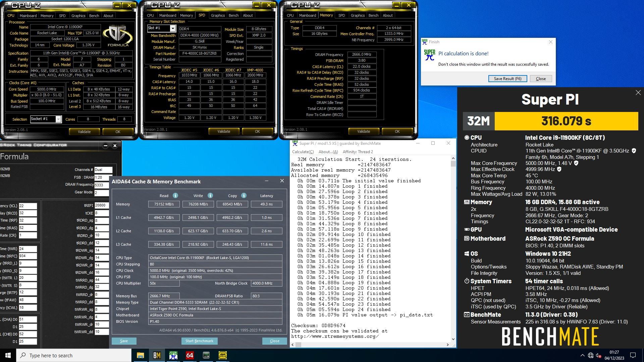644x362 pixels.
Task: Click Close in the Finish dialog
Action: point(541,79)
